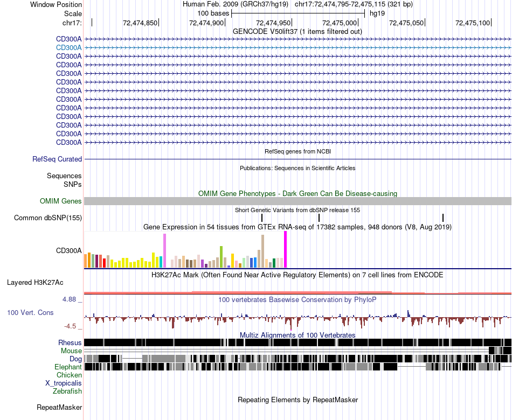
Task: Click the Zebrafish species label
Action: 67,391
